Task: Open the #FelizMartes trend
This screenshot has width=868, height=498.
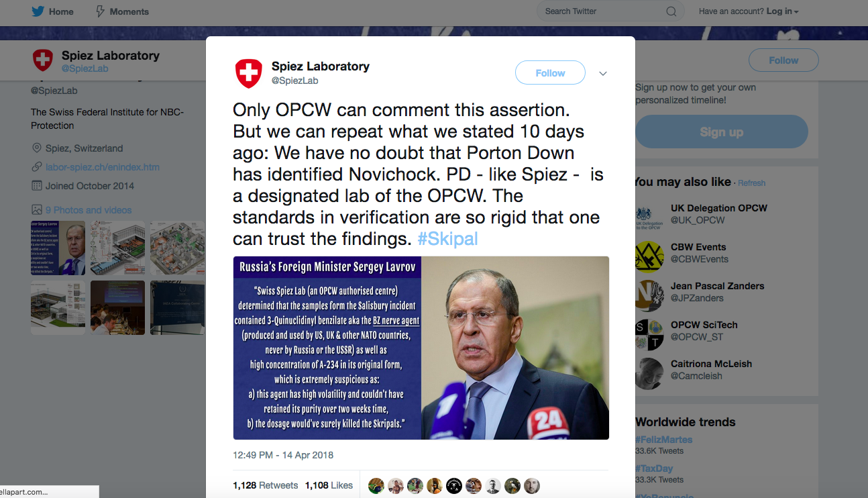Action: 663,440
